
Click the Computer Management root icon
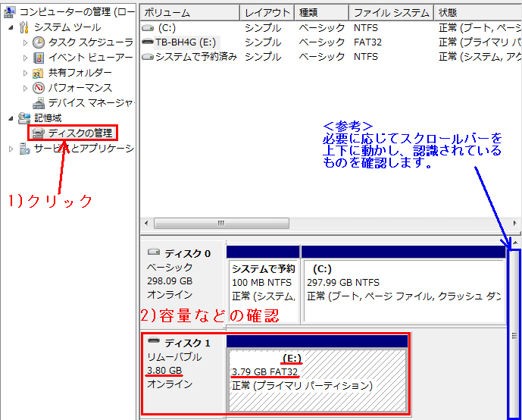tap(10, 11)
